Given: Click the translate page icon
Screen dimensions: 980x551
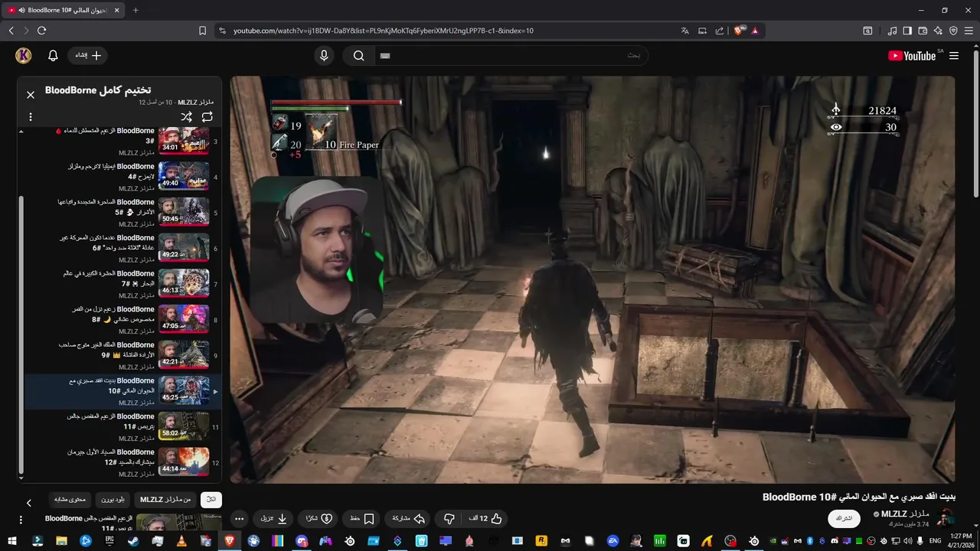Looking at the screenshot, I should pos(684,31).
